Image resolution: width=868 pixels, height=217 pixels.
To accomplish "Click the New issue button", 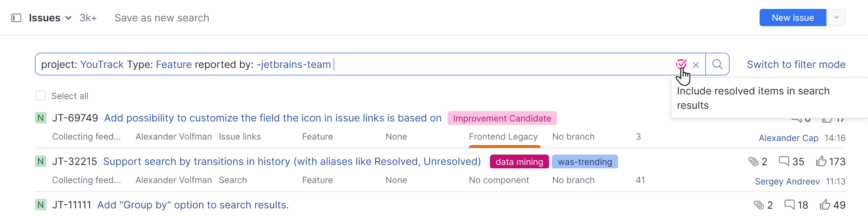I will coord(792,18).
